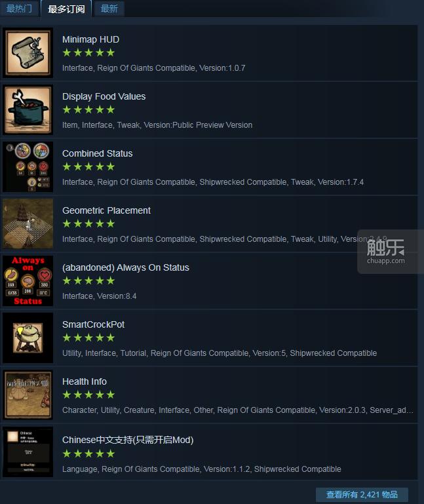Open the Chinese language mod thumbnail
424x504 pixels.
(x=28, y=452)
